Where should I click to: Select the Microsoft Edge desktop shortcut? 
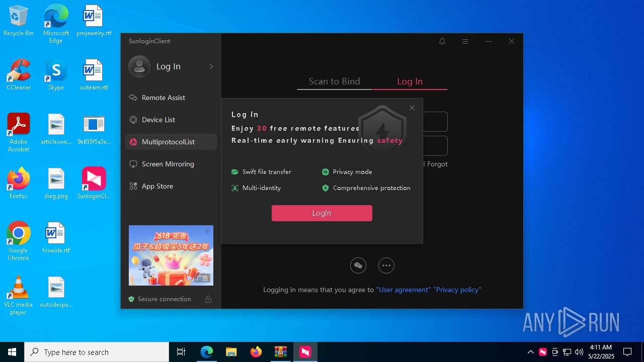click(x=56, y=24)
